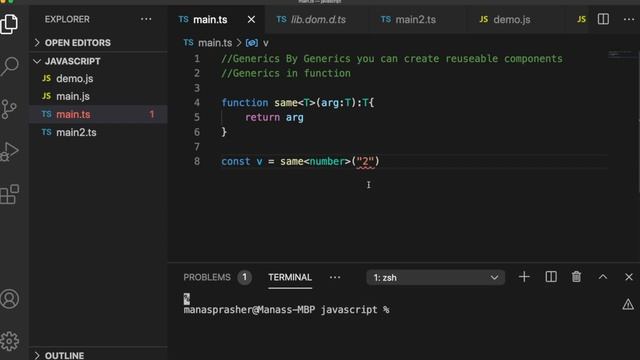Kill the terminal with trash icon
640x360 pixels.
(576, 277)
